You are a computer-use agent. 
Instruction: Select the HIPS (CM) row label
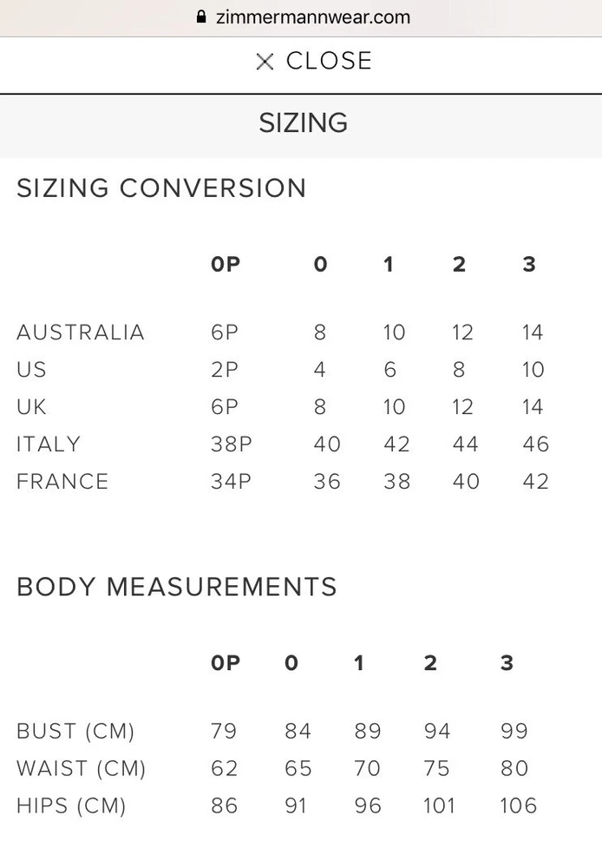pos(71,806)
